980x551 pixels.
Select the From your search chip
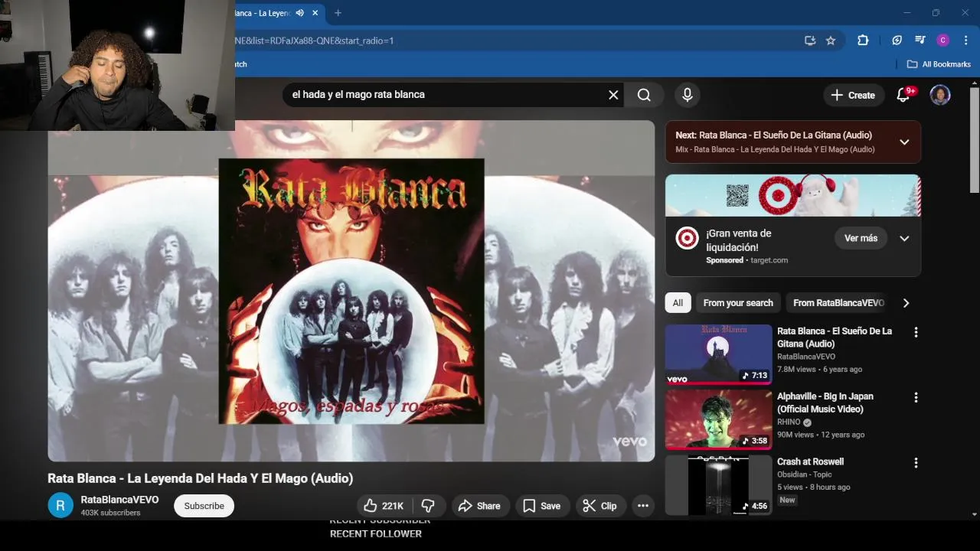(738, 303)
